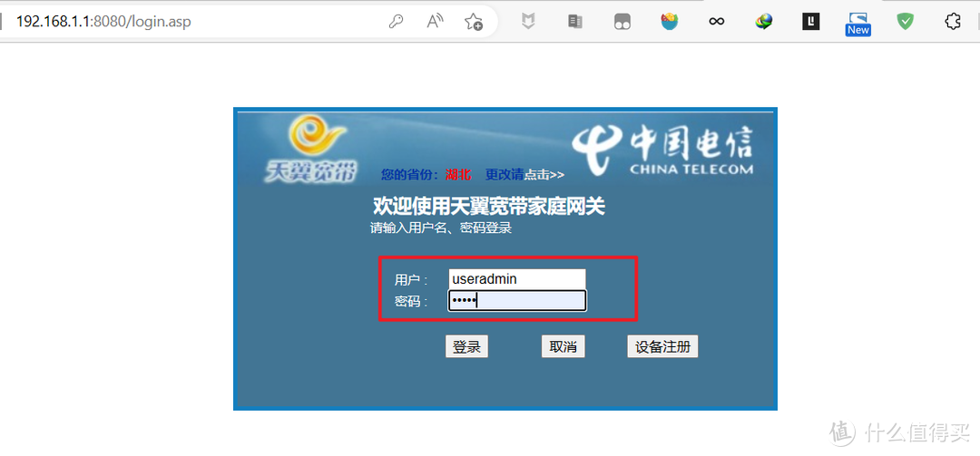This screenshot has width=980, height=456.
Task: Open the Read Aloud icon
Action: click(435, 22)
